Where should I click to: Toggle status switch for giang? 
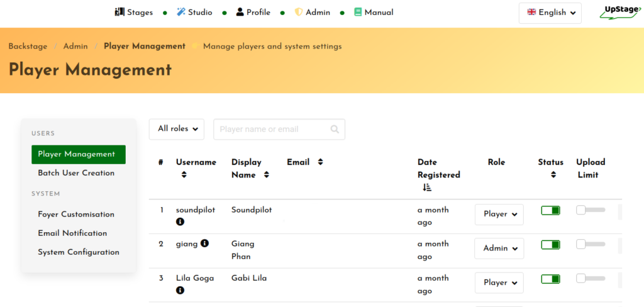pyautogui.click(x=550, y=245)
